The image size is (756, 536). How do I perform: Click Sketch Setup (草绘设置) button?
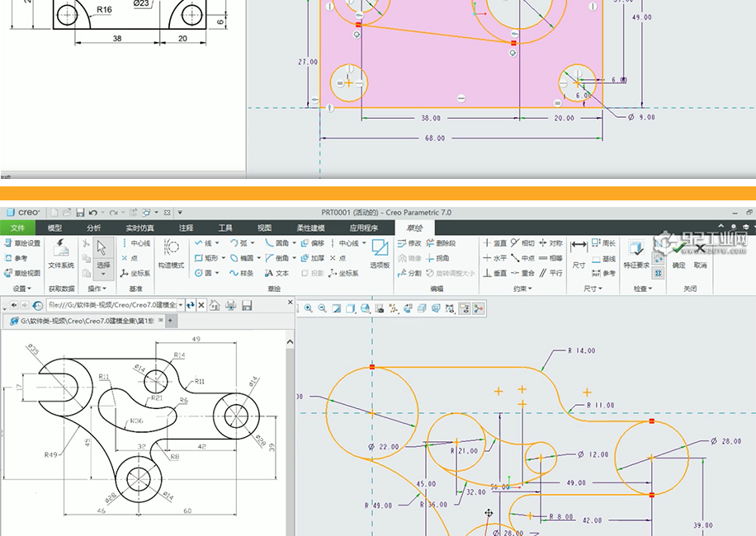tap(22, 243)
